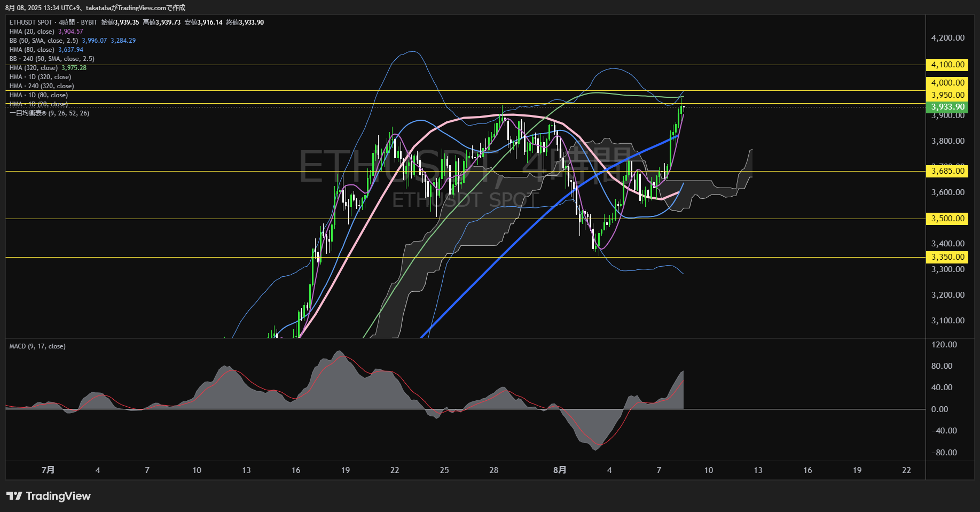This screenshot has width=980, height=512.
Task: Click the 28 date on time axis
Action: [x=494, y=470]
